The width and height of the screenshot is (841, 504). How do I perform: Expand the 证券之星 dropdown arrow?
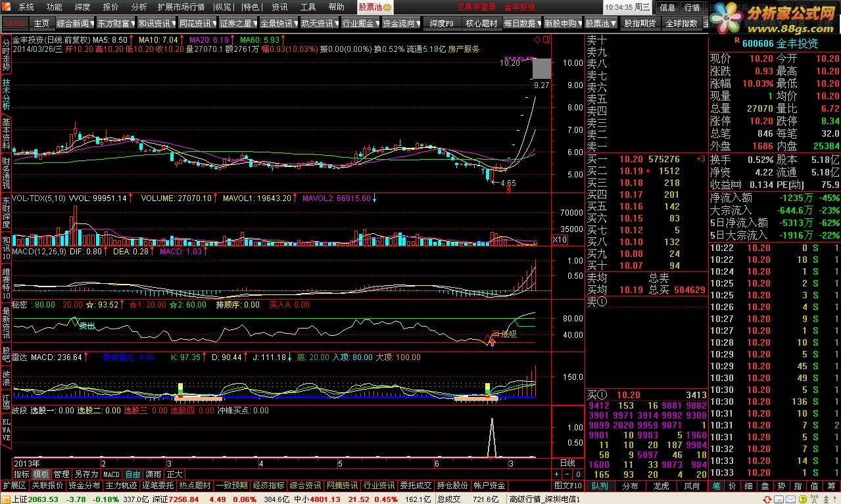[255, 23]
